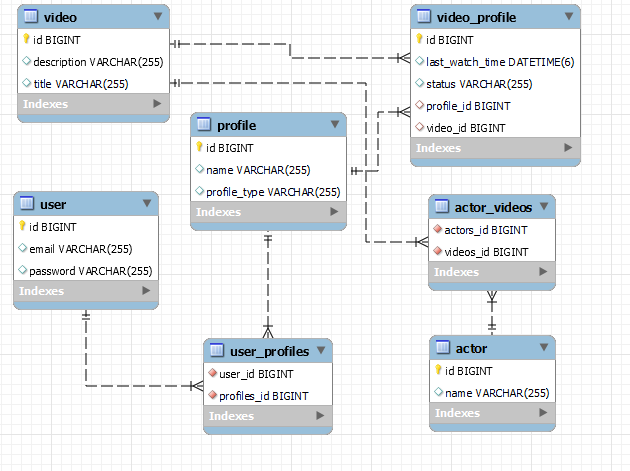Image resolution: width=630 pixels, height=471 pixels.
Task: Click diamond icon beside last_watch_time column
Action: [419, 61]
